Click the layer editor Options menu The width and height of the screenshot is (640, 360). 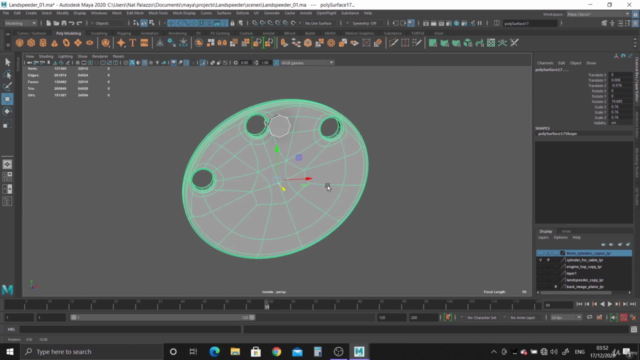tap(560, 238)
